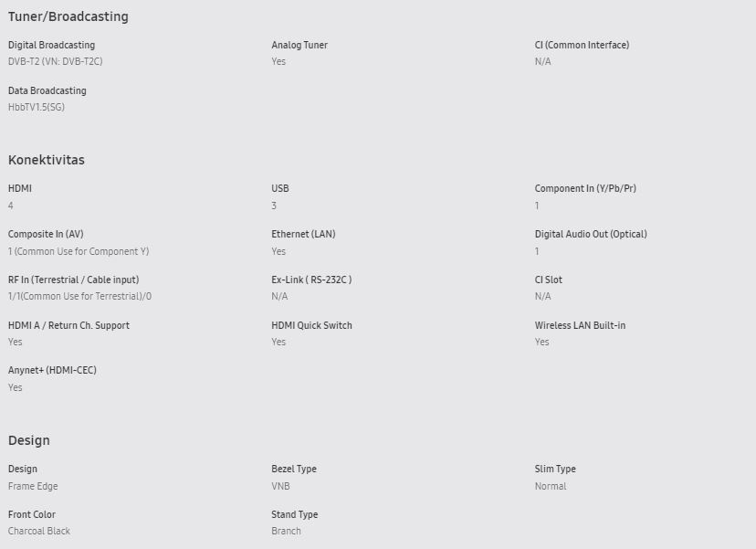Viewport: 756px width, 549px height.
Task: Click RF In (Terrestrial / Cable input) label
Action: point(73,280)
